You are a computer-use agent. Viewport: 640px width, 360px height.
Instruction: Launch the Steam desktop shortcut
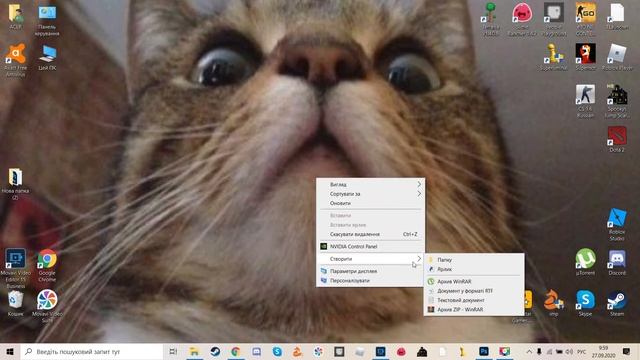(x=617, y=302)
